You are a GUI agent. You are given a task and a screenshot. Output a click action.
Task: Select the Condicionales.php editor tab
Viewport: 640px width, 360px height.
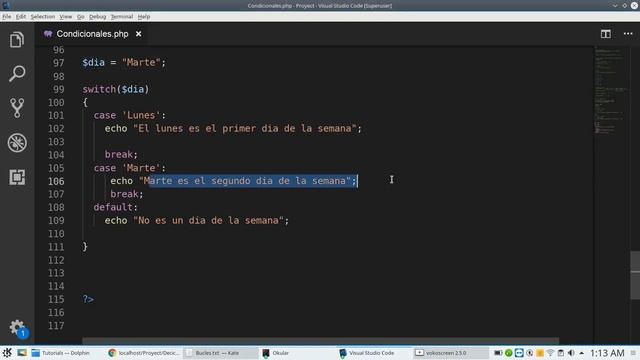point(93,34)
